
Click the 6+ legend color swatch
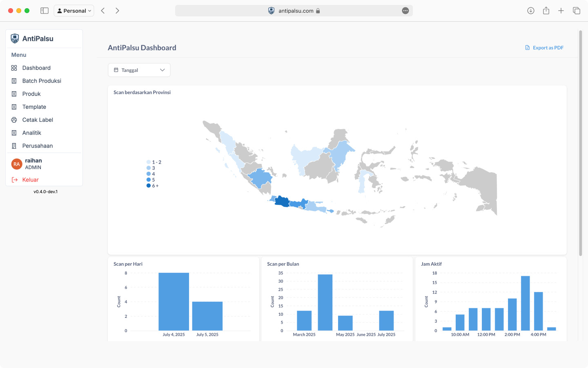(149, 186)
